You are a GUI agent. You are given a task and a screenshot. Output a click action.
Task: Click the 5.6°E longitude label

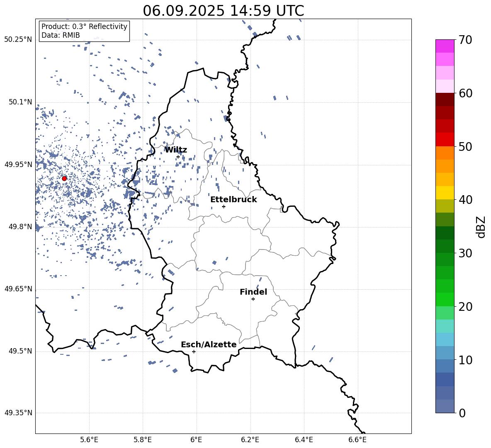pos(89,440)
